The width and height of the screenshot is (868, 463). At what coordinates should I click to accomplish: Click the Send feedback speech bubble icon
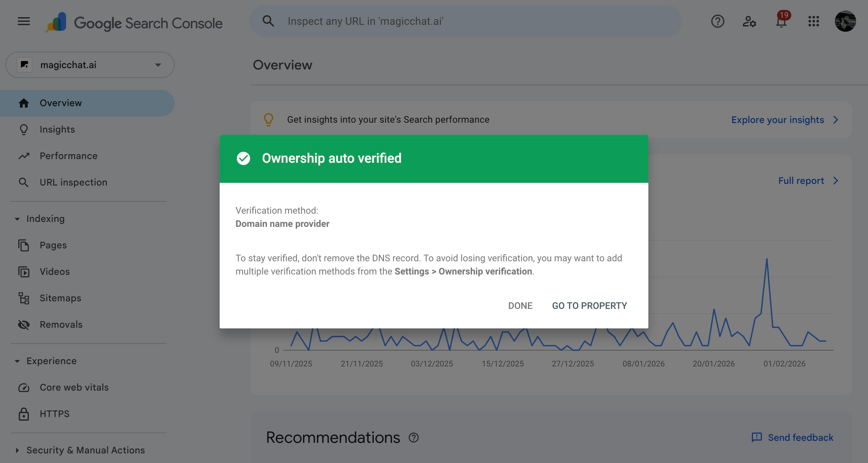pos(757,438)
